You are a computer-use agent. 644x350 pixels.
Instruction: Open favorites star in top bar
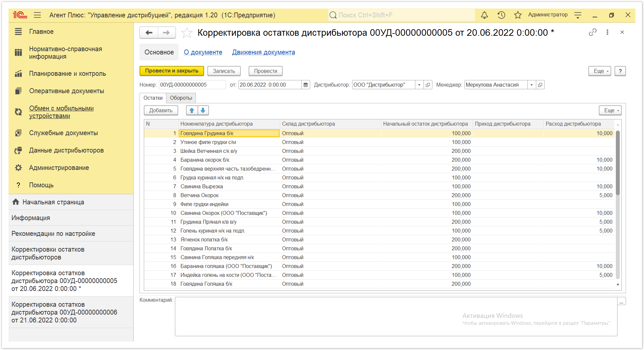(518, 15)
